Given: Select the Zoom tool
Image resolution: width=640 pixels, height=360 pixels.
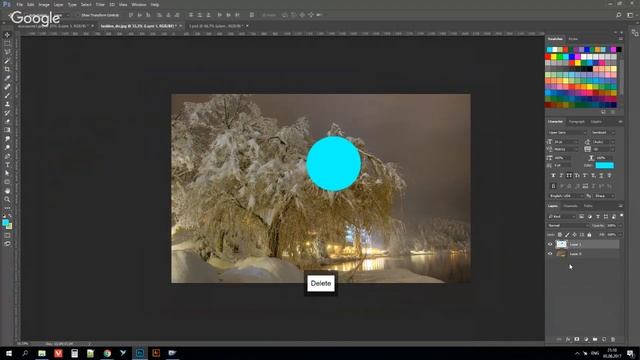Looking at the screenshot, I should click(7, 199).
